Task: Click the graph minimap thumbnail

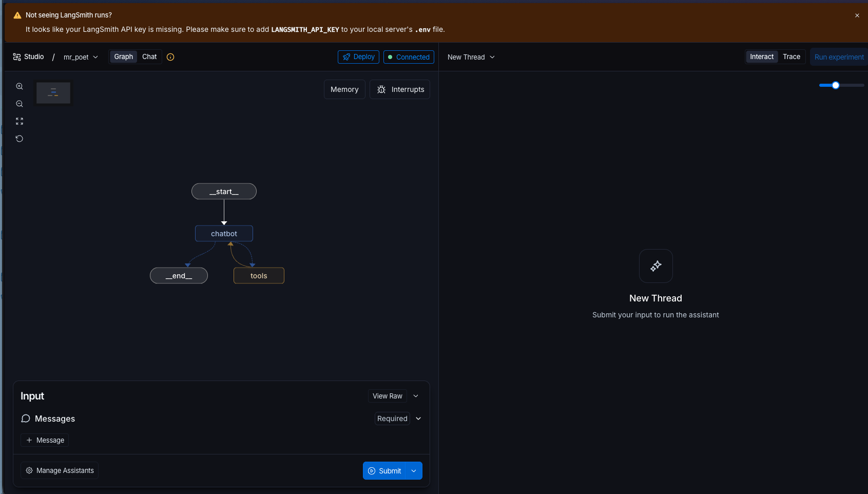Action: pyautogui.click(x=53, y=93)
